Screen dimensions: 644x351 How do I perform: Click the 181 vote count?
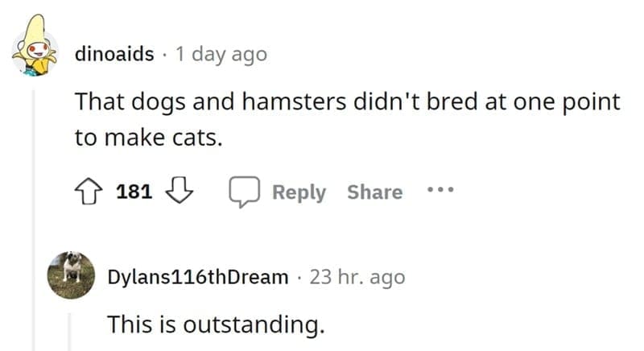(134, 192)
